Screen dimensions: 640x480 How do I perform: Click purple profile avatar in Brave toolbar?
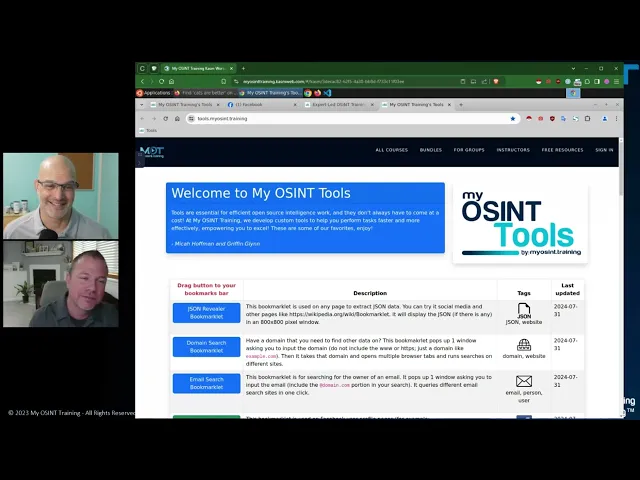(607, 82)
